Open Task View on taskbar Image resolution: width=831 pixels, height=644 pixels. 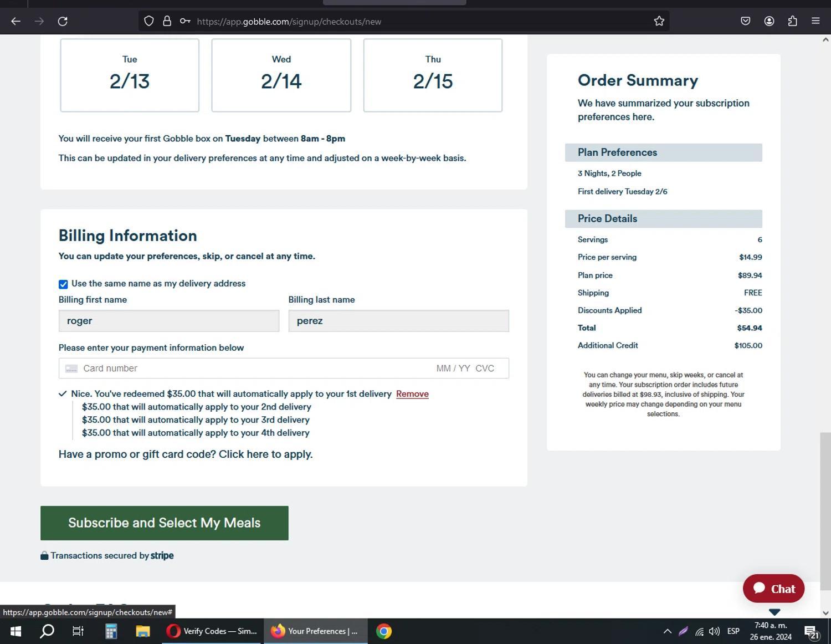click(78, 631)
